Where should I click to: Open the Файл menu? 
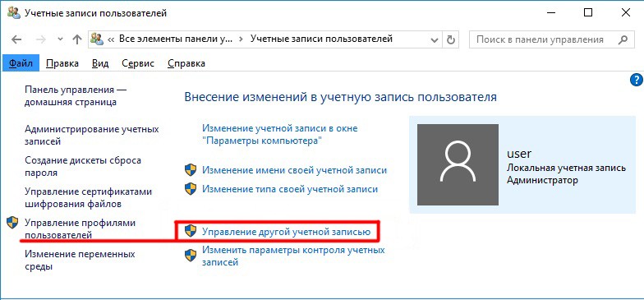point(21,63)
